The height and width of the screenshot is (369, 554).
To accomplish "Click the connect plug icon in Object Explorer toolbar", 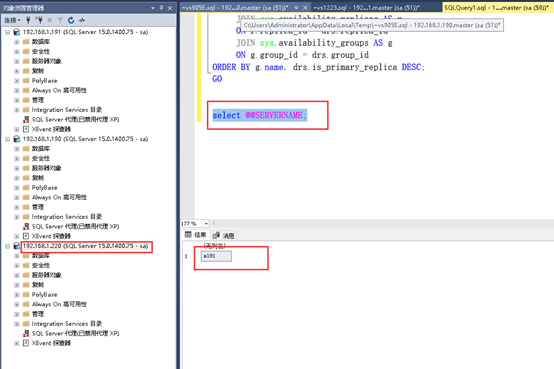I will (28, 20).
